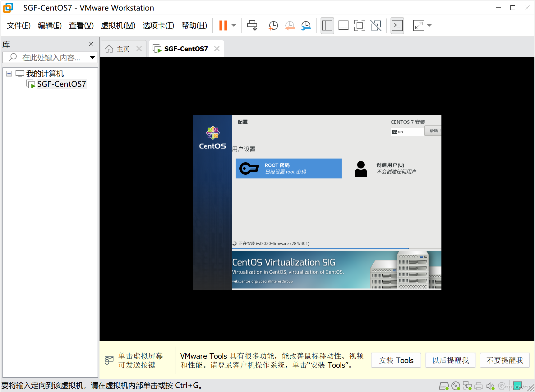
Task: Click the keyboard hint icon
Action: (x=109, y=360)
